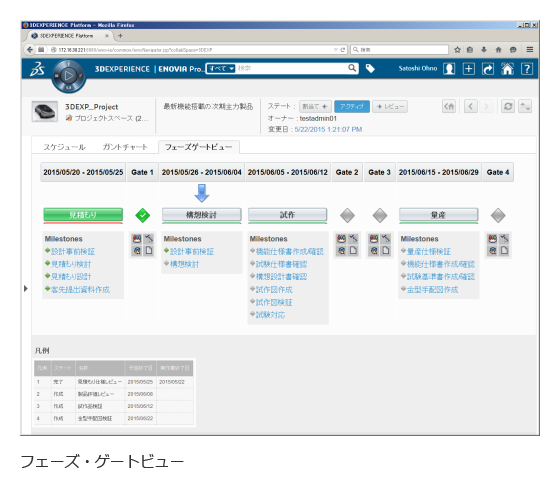Click the Firefox home icon in browser toolbar
This screenshot has height=488, width=560.
(x=499, y=50)
